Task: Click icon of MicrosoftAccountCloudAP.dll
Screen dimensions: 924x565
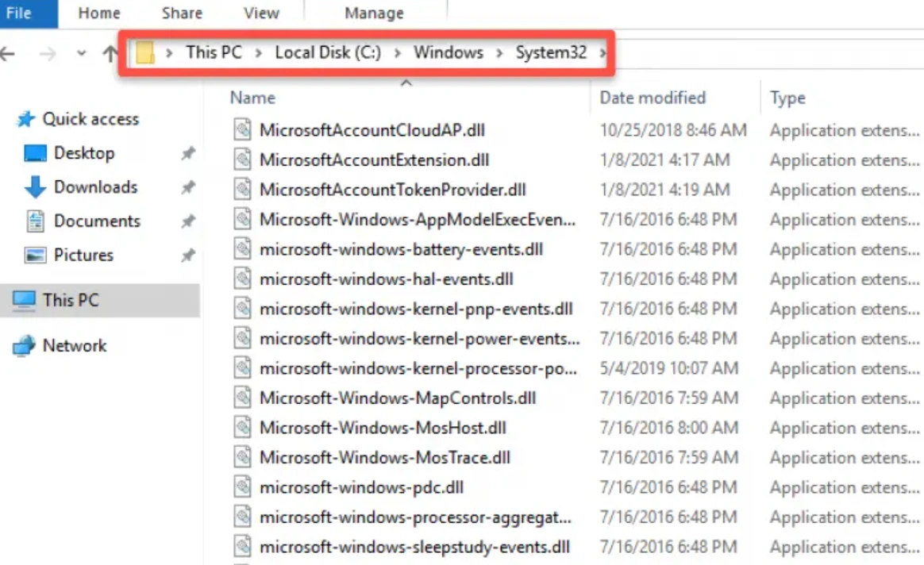Action: pyautogui.click(x=242, y=129)
